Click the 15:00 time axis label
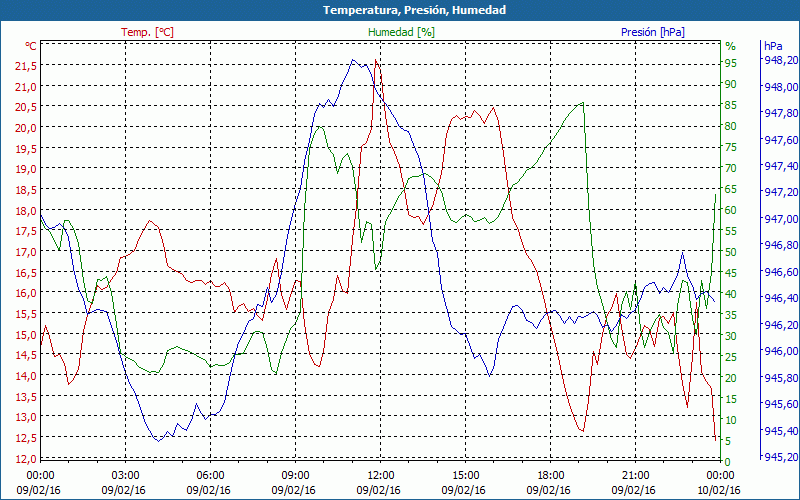This screenshot has width=800, height=500. (x=465, y=476)
